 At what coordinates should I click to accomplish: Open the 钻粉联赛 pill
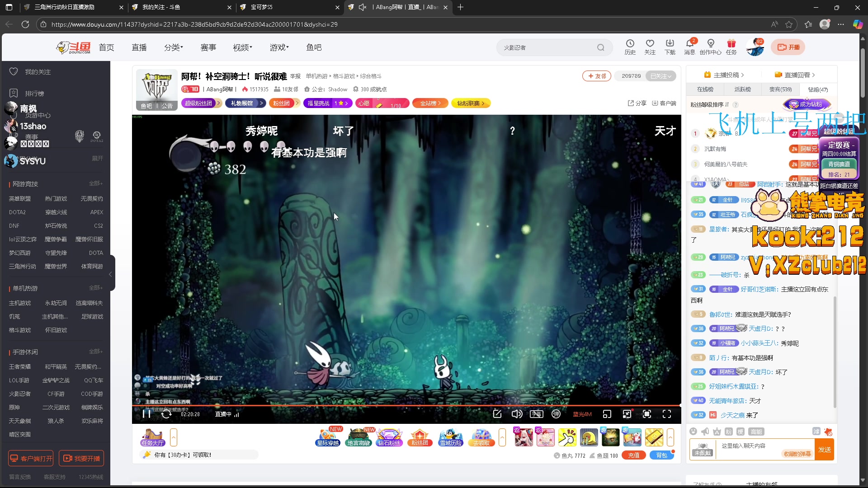[471, 103]
